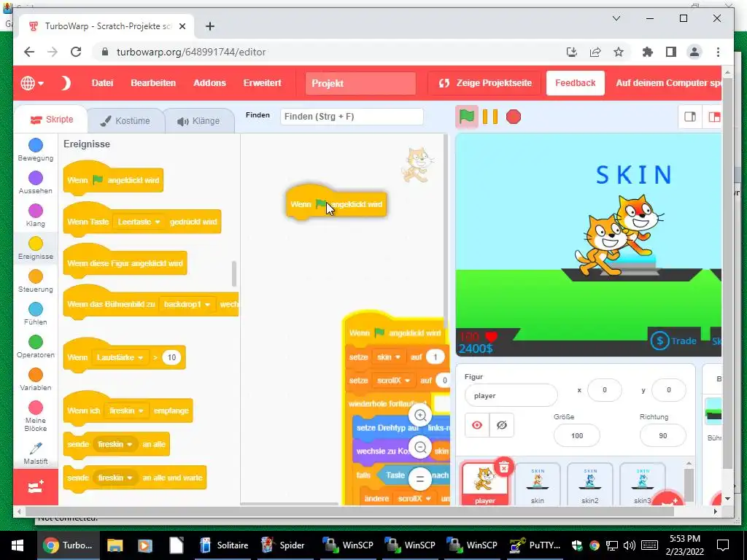Switch to the Kostüme tab

pos(125,121)
